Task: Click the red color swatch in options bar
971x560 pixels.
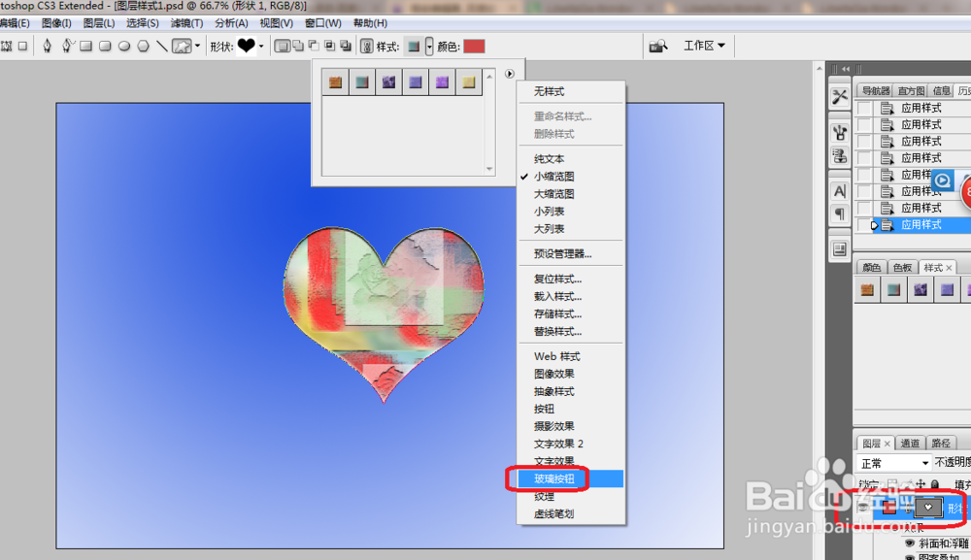Action: pos(474,47)
